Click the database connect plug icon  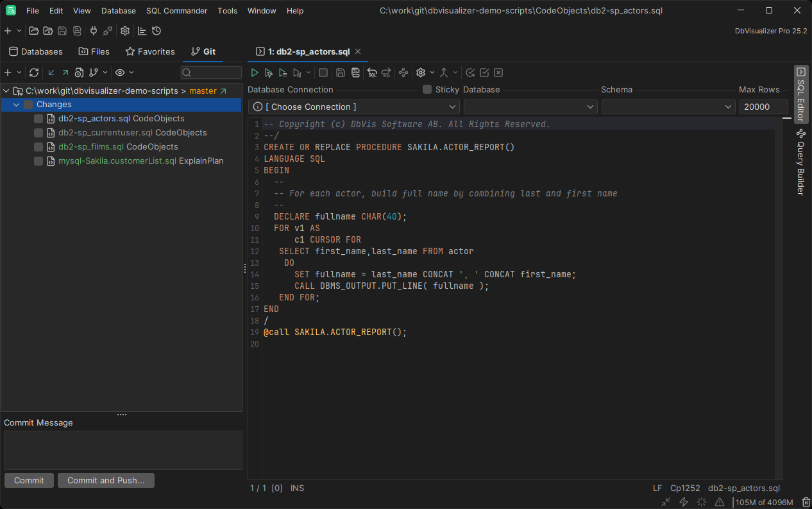[x=94, y=31]
